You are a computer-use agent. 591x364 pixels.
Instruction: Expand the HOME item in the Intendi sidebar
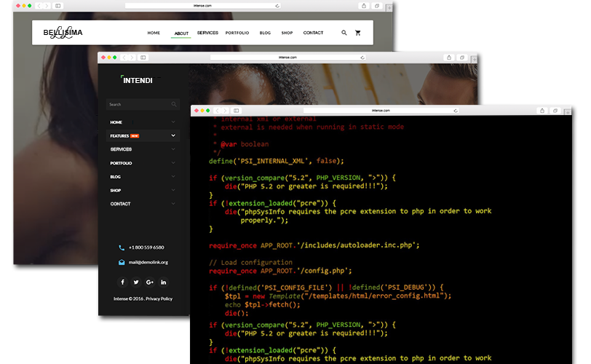(173, 122)
